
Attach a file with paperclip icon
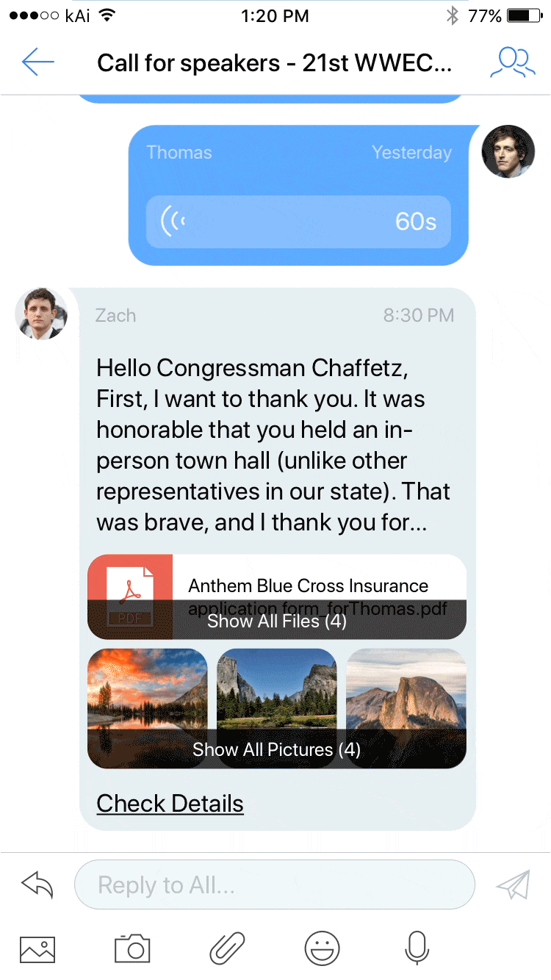[227, 948]
